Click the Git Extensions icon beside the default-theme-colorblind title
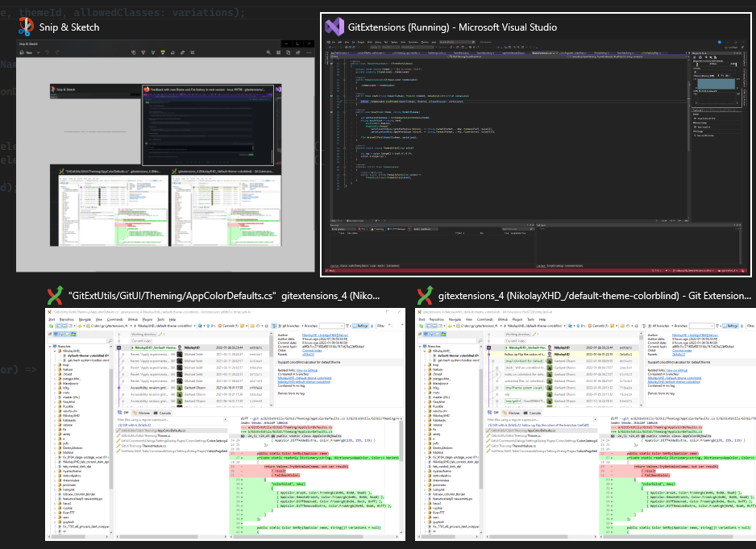 click(x=425, y=296)
